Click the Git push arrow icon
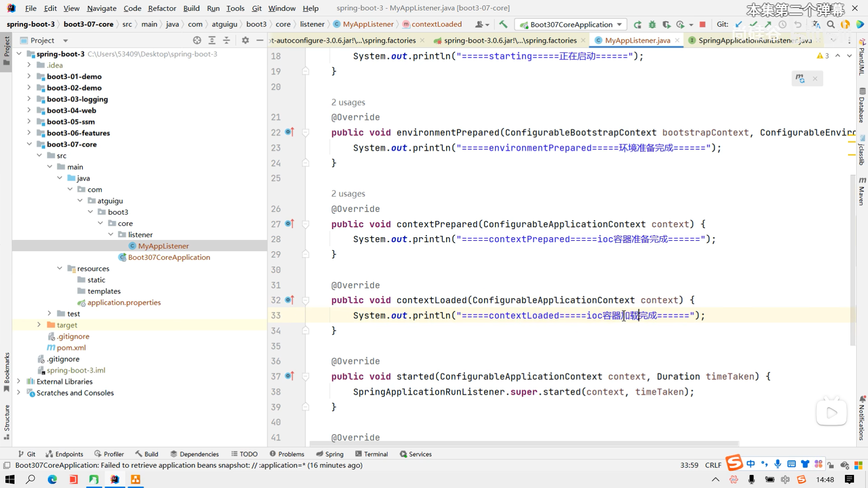 coord(768,24)
